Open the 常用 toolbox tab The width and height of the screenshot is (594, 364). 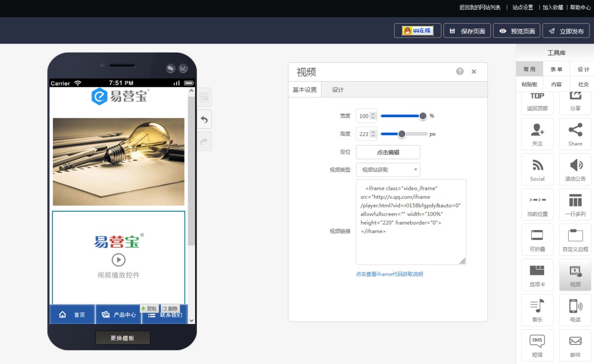pyautogui.click(x=529, y=69)
